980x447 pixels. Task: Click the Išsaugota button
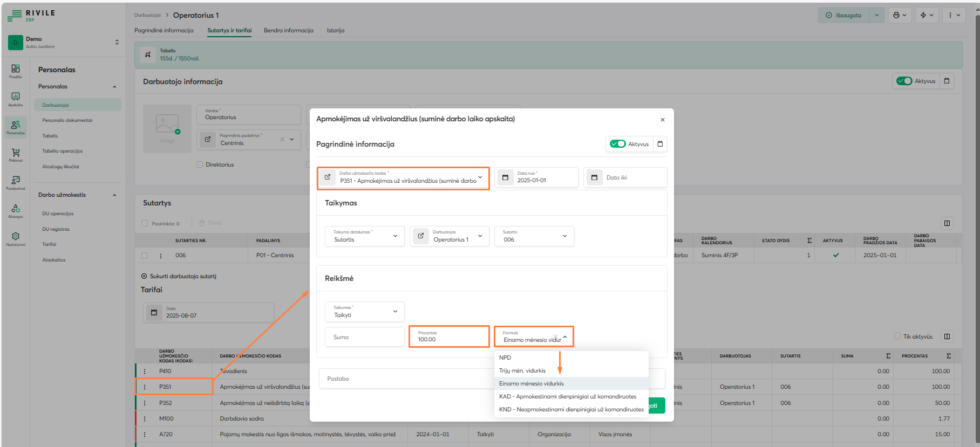coord(843,15)
